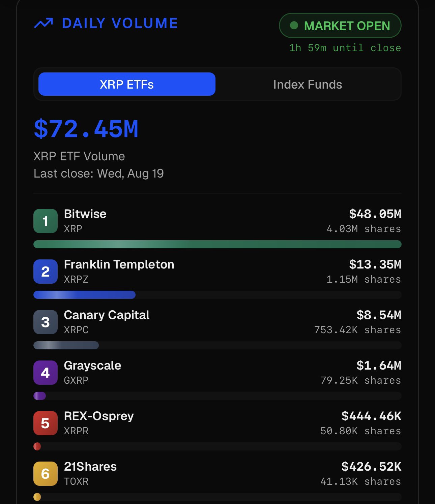Open the Bitwise XRP fund row

tap(217, 221)
